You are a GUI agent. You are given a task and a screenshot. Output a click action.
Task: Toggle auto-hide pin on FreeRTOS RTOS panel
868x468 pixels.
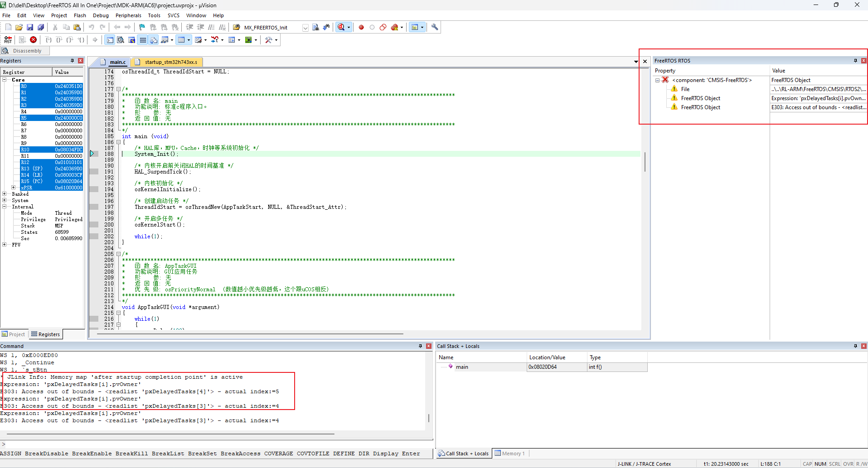[855, 61]
